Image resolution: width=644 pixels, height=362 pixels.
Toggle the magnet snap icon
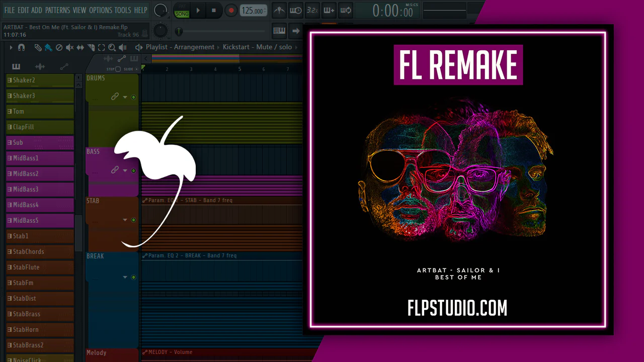click(21, 47)
